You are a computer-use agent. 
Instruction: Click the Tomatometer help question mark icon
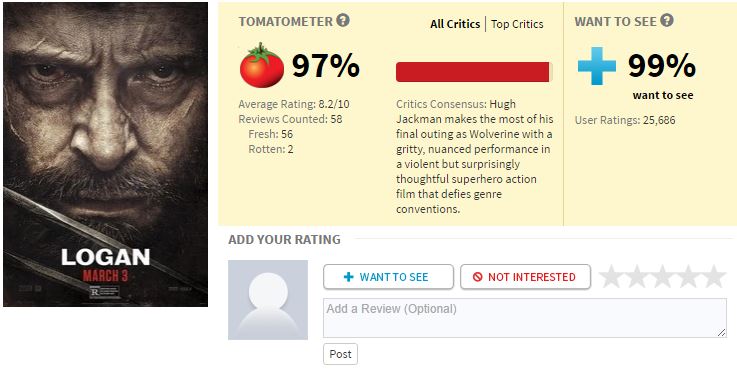pos(343,20)
